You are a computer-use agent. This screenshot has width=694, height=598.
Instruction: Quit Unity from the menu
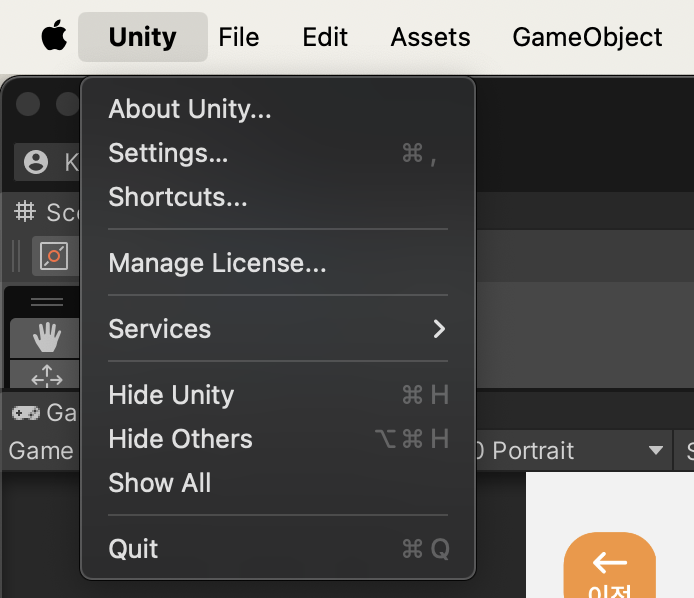click(x=278, y=549)
